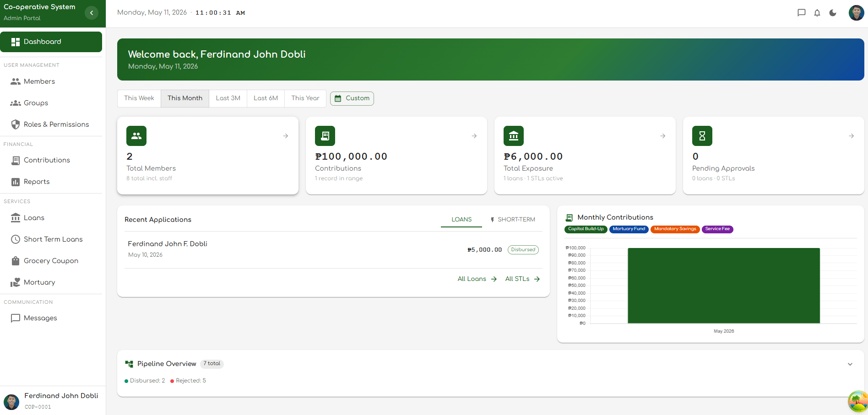Open Groups page
Image resolution: width=868 pixels, height=415 pixels.
pos(51,103)
